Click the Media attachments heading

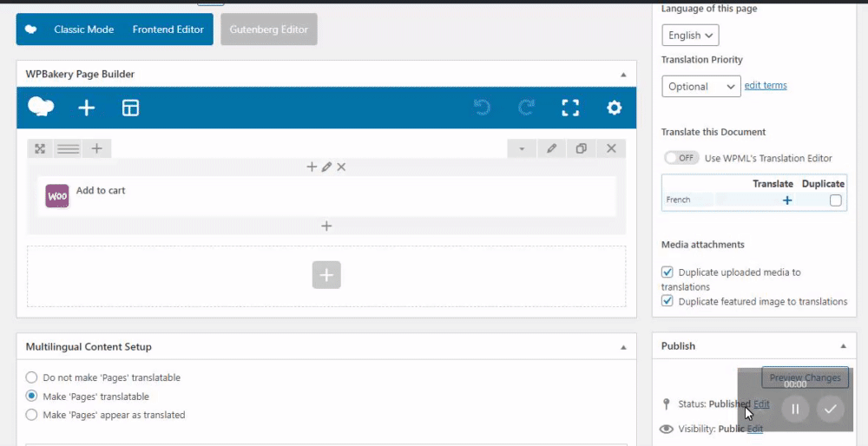click(703, 245)
